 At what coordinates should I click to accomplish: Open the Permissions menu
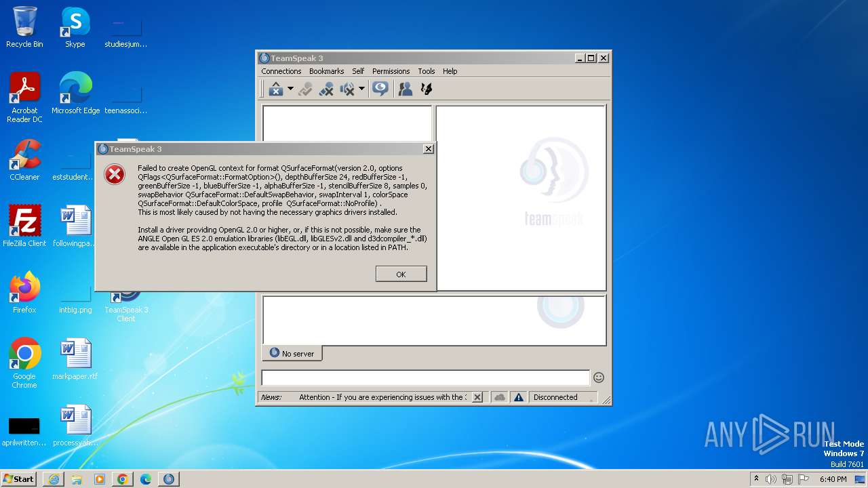[391, 71]
